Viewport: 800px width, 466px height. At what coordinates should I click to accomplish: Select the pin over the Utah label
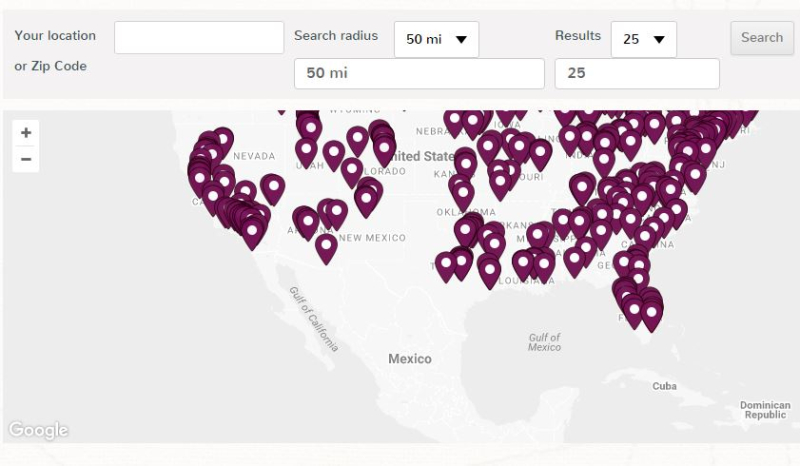tap(306, 152)
